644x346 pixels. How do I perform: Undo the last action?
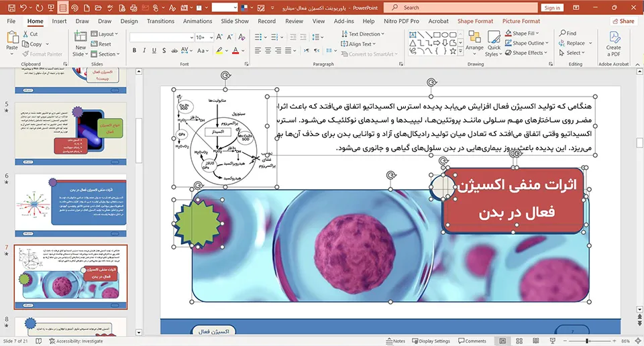pyautogui.click(x=23, y=7)
